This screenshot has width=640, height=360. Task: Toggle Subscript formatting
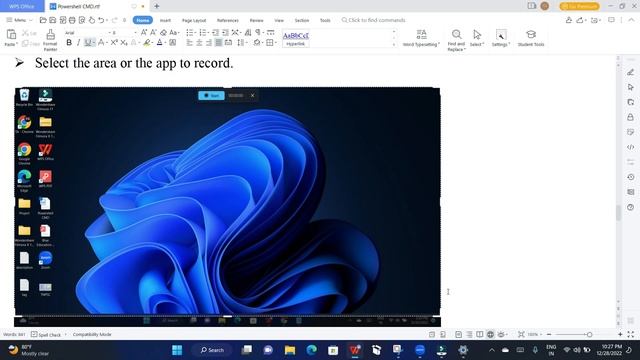click(124, 42)
